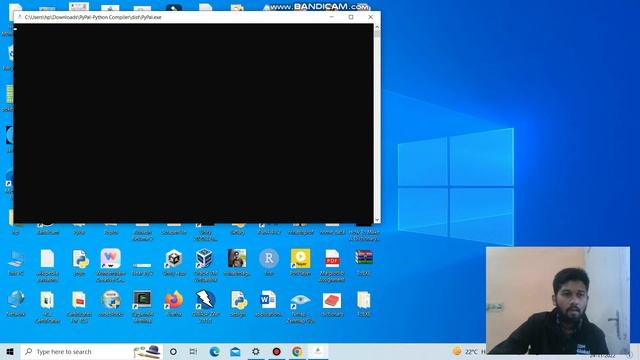Open Settings gear on the taskbar
This screenshot has width=640, height=360.
pos(256,351)
